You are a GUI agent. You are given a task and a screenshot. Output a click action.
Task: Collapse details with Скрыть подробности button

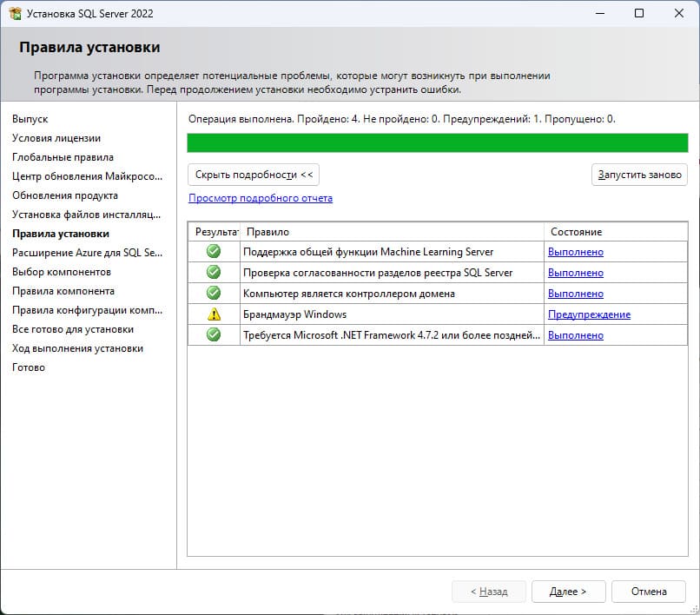click(x=254, y=175)
